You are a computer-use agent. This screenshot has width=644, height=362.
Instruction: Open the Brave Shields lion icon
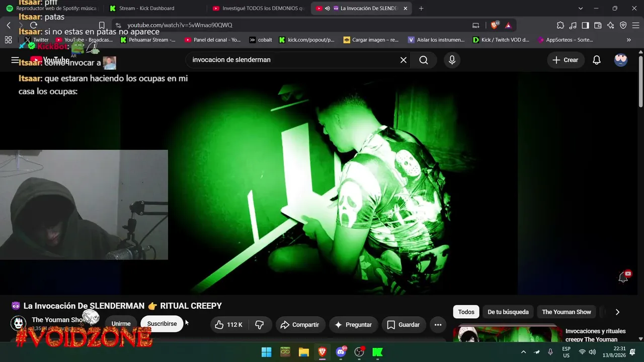click(x=495, y=25)
